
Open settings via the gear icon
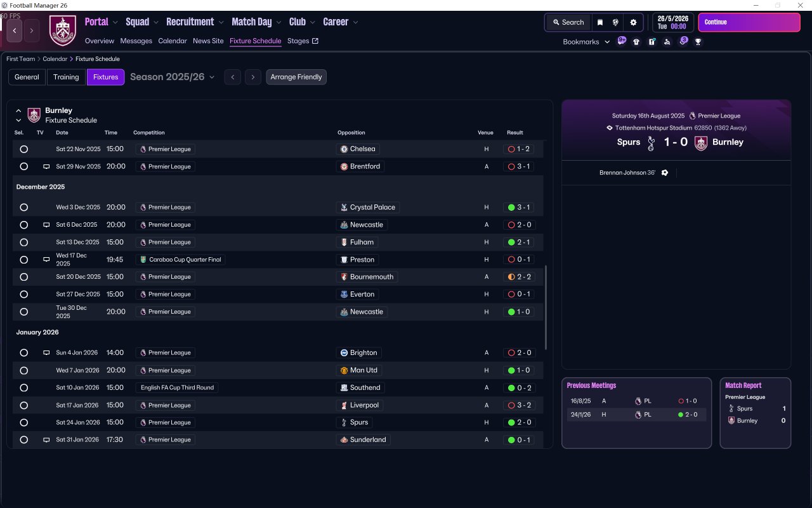[633, 22]
